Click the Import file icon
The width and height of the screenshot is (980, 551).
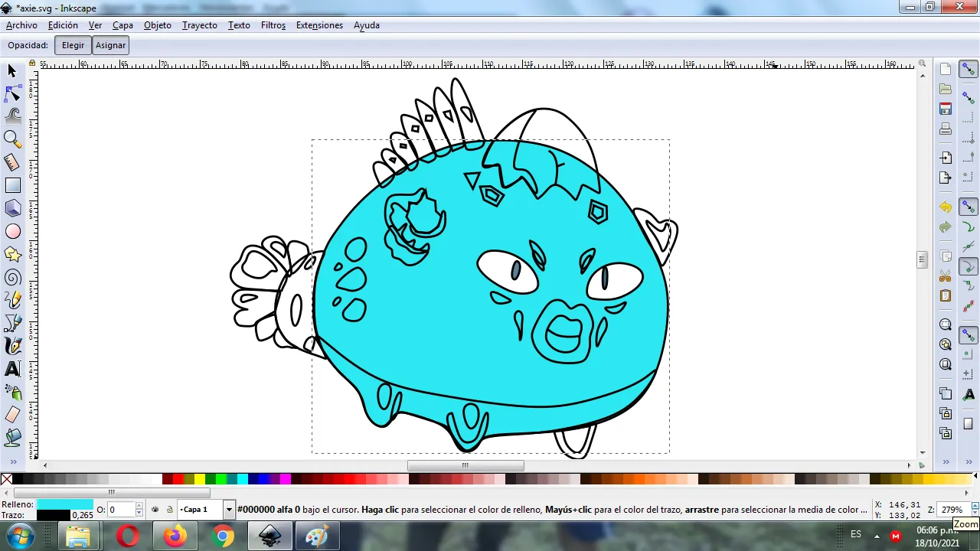coord(946,158)
